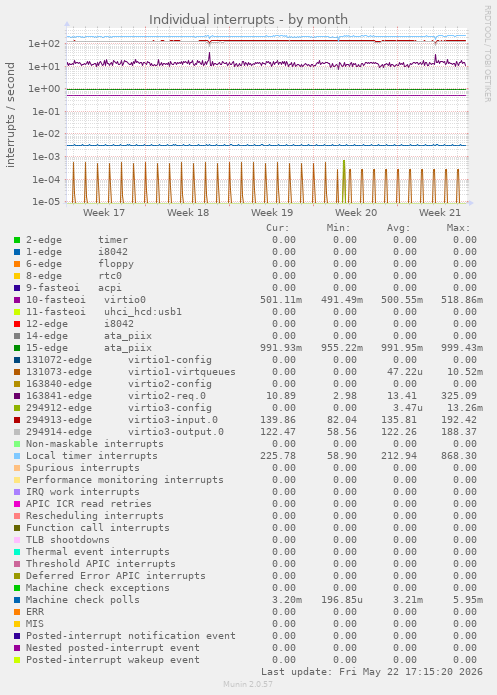Click the graph title Individual interrupts - by month
The image size is (497, 695).
click(x=248, y=20)
